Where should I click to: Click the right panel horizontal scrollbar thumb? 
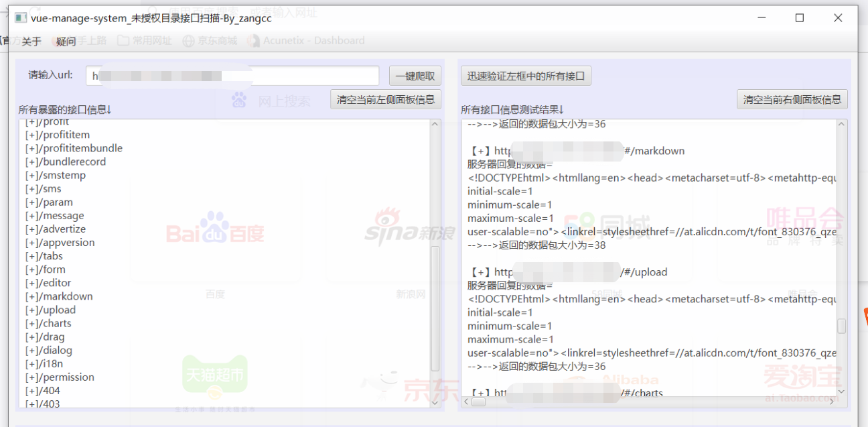[478, 402]
